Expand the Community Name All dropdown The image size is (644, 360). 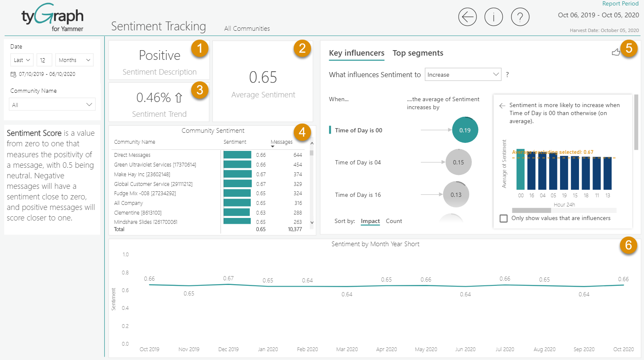click(52, 104)
